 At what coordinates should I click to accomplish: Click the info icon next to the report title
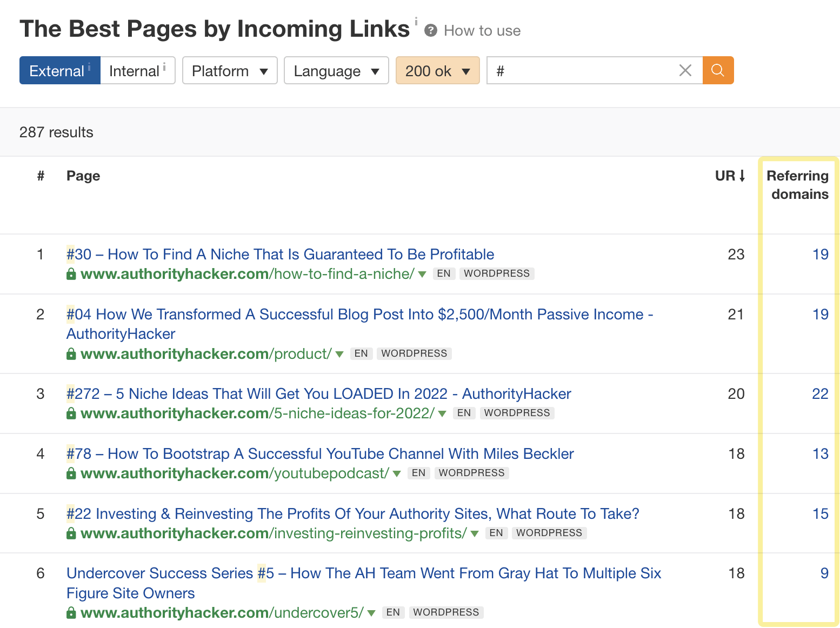point(416,22)
